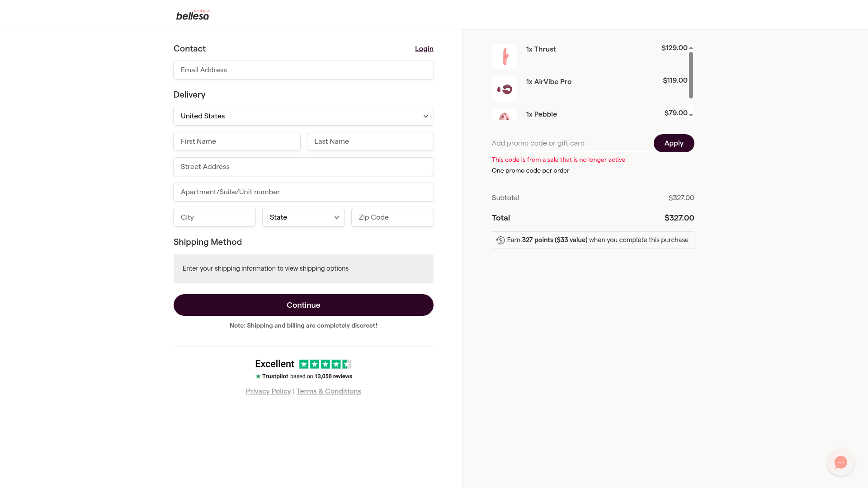Click the Bellesa boutique logo

point(193,15)
